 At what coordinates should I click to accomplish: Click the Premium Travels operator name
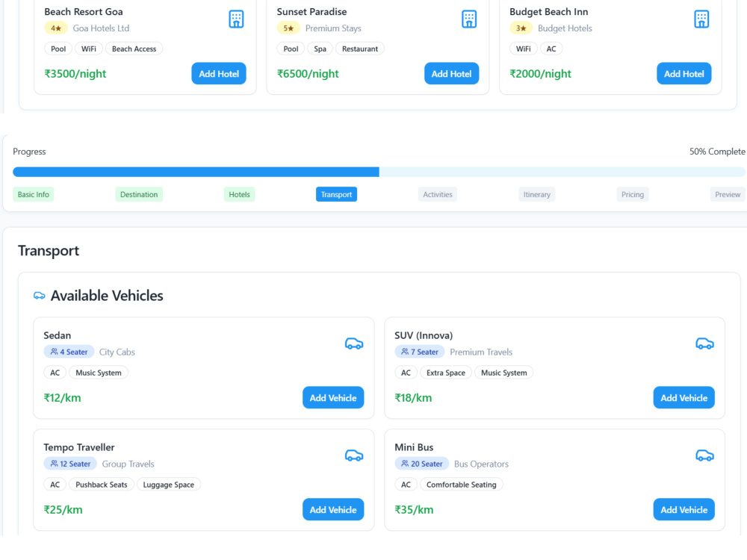coord(481,352)
